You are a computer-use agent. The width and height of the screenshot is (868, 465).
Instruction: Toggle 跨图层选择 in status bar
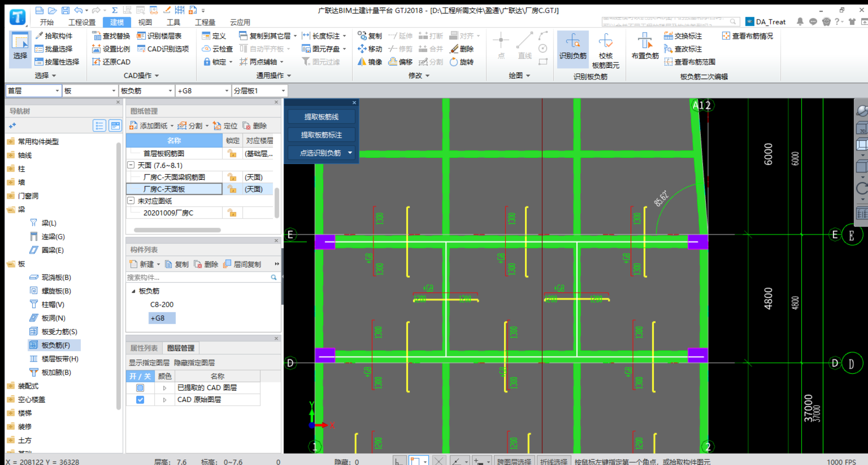coord(514,461)
